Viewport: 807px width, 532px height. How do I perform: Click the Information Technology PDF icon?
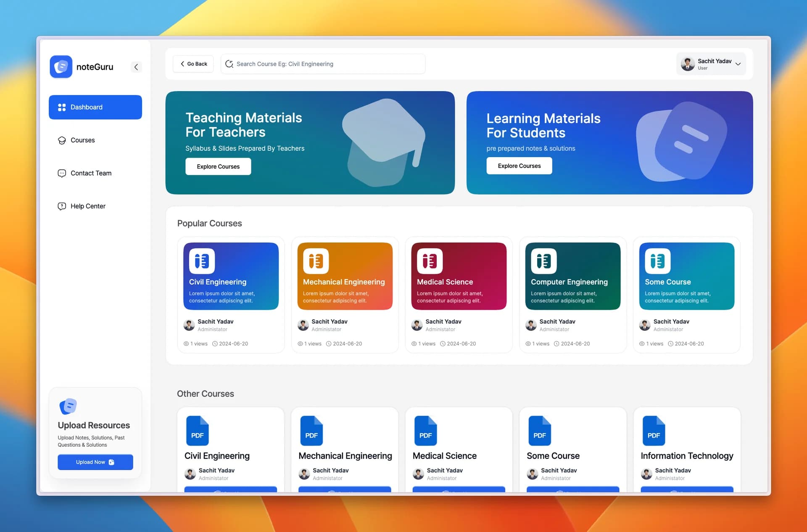654,431
